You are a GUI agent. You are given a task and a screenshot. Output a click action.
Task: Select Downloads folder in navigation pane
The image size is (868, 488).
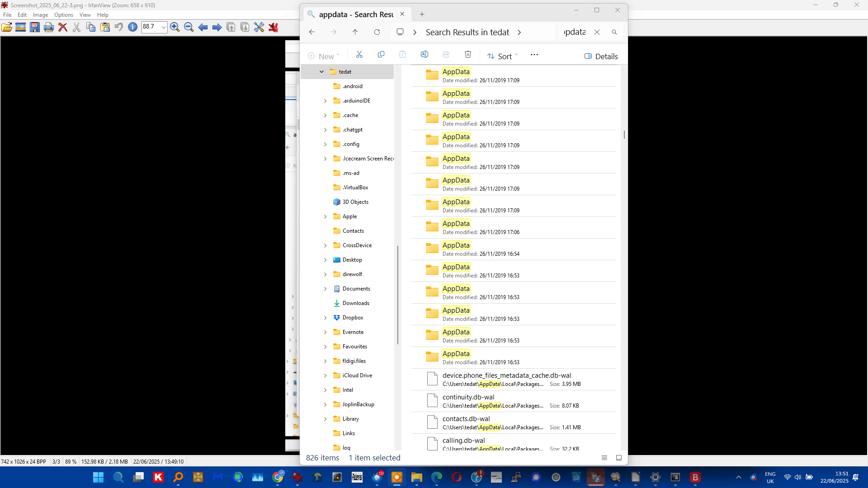point(356,303)
